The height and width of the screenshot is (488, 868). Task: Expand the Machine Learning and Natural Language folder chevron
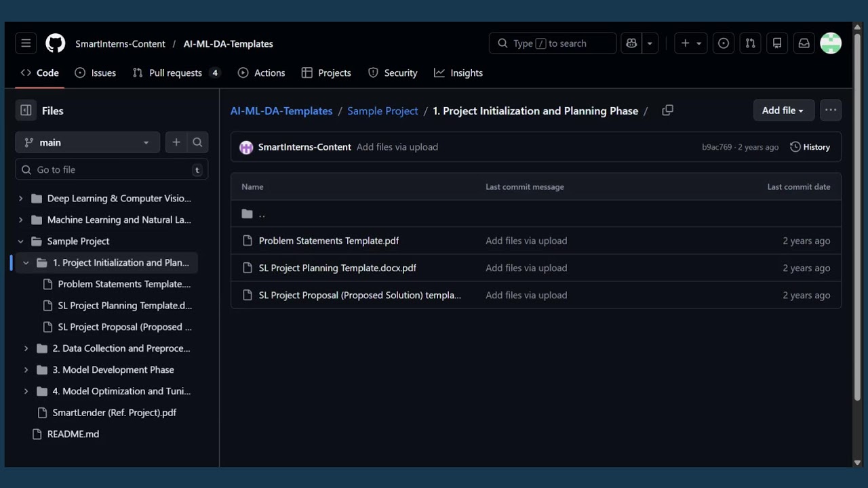tap(20, 220)
